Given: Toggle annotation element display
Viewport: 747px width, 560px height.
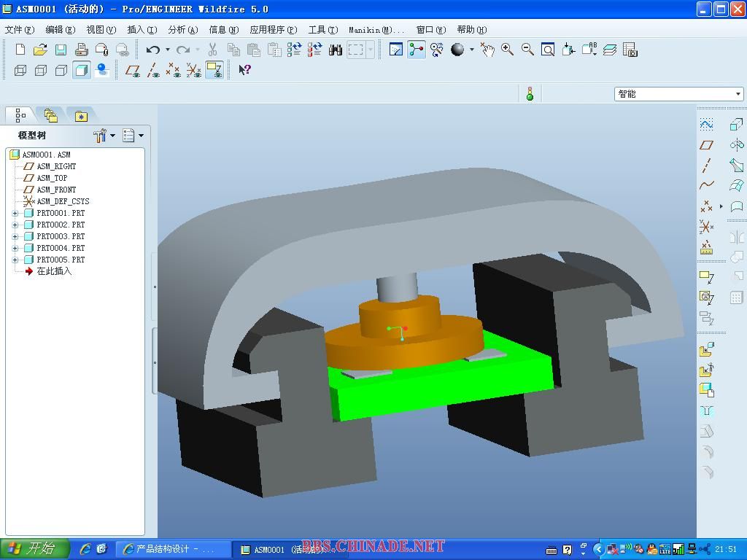Looking at the screenshot, I should point(214,71).
